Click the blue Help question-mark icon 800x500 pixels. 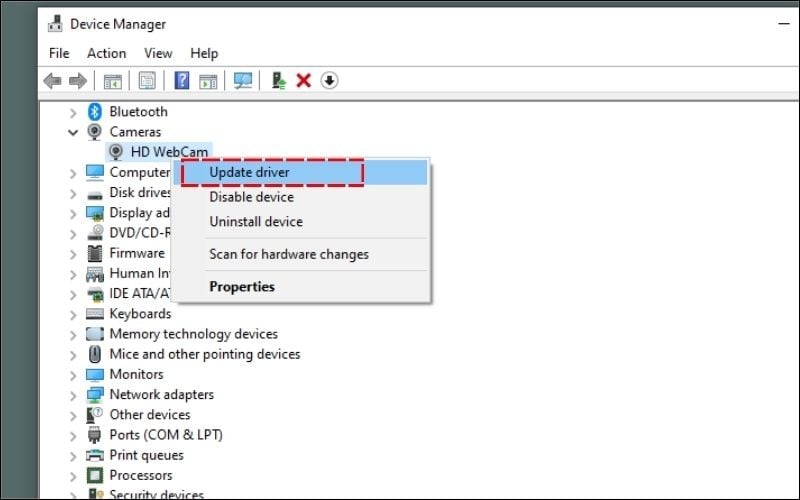click(x=182, y=81)
